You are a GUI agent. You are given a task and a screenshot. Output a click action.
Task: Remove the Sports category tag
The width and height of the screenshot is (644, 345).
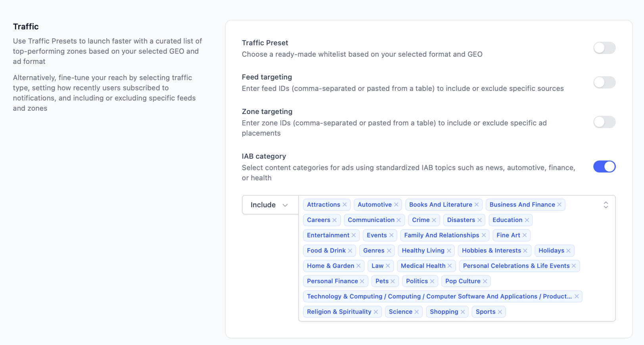500,312
